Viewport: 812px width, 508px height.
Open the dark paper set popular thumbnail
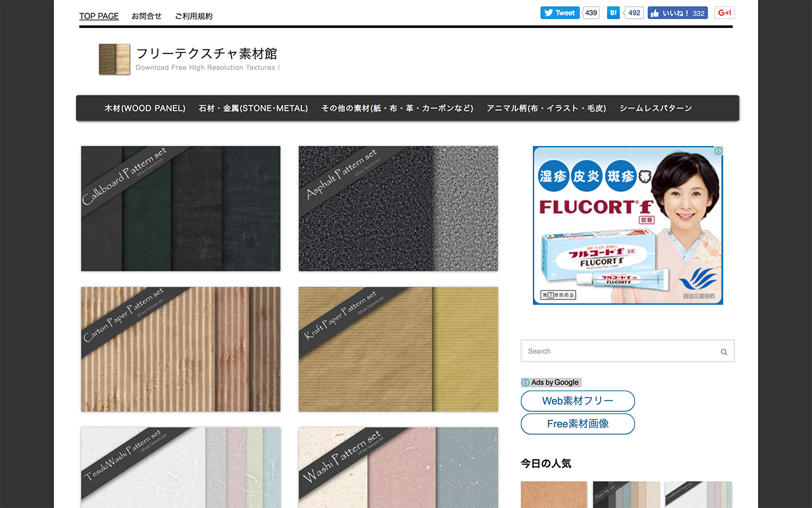click(x=627, y=495)
